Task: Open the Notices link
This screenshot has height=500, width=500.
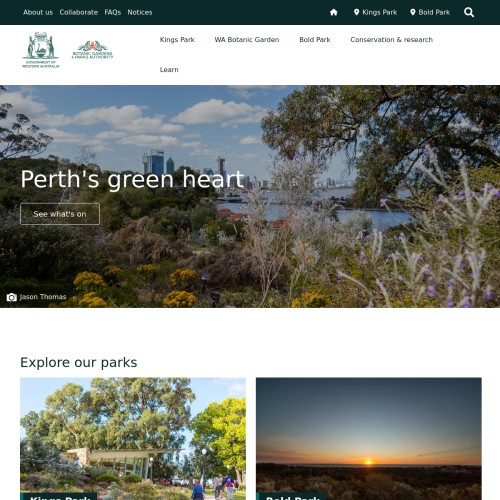Action: click(x=140, y=12)
